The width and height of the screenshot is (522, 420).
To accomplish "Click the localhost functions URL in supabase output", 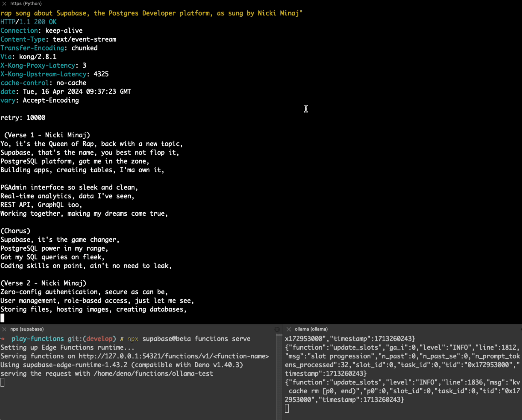I will click(x=173, y=356).
